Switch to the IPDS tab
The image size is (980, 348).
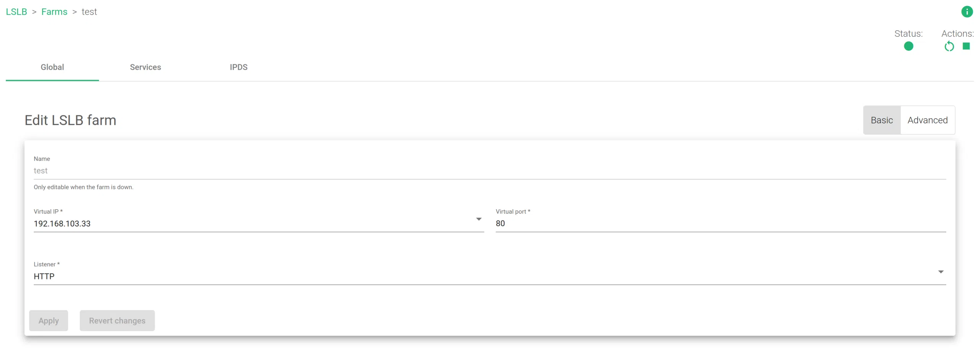238,67
